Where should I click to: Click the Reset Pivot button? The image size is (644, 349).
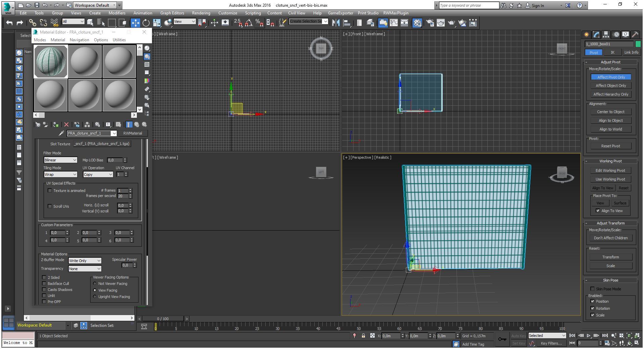pyautogui.click(x=610, y=146)
